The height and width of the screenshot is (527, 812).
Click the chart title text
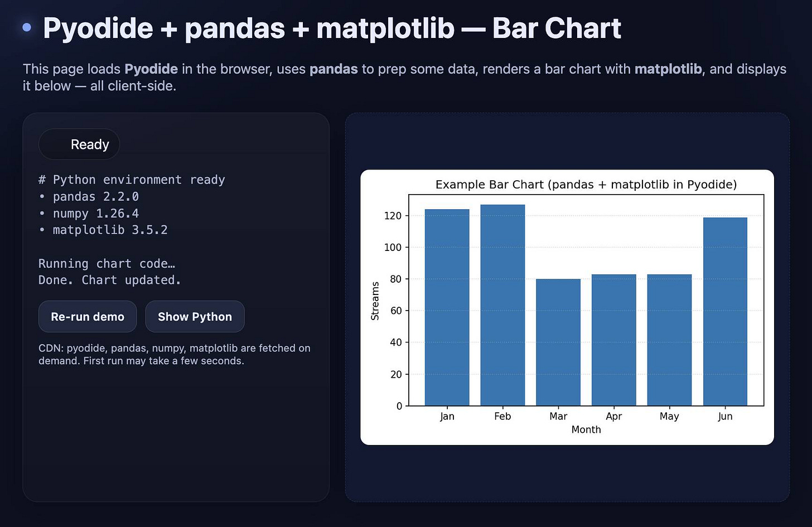(x=586, y=184)
